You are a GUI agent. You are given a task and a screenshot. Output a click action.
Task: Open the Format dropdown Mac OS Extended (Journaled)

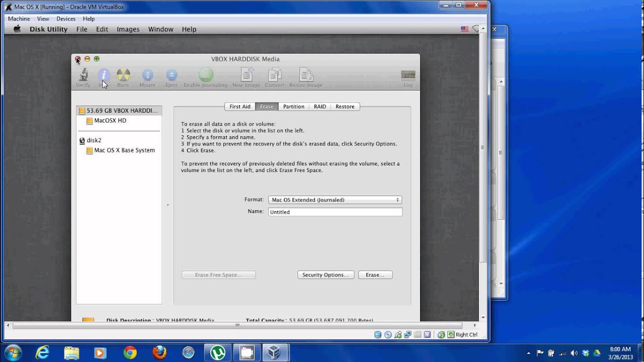(335, 200)
